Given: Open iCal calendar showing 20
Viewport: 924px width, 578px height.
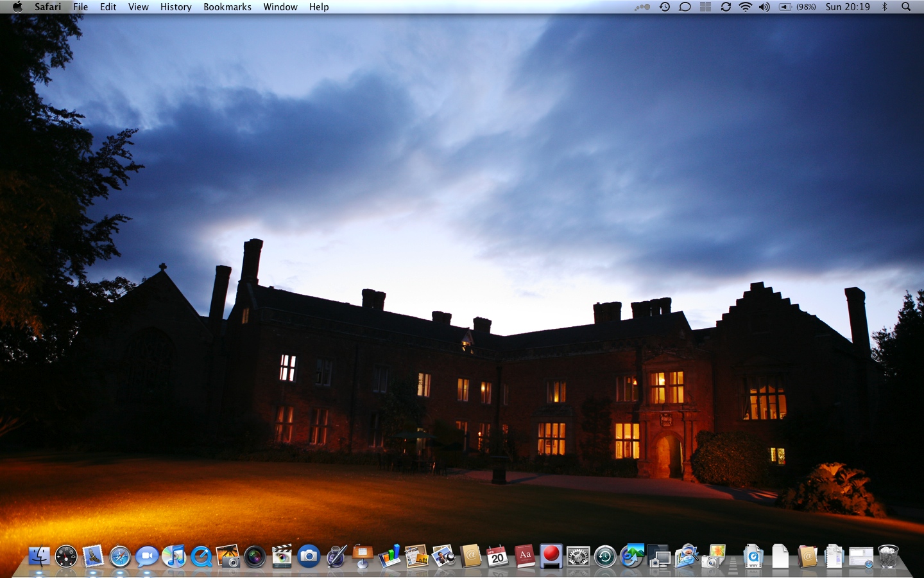Looking at the screenshot, I should click(x=497, y=556).
